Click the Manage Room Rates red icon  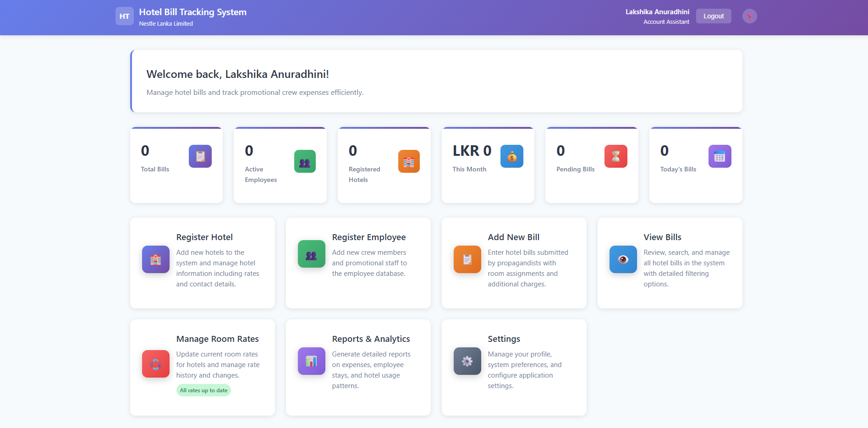pos(156,364)
